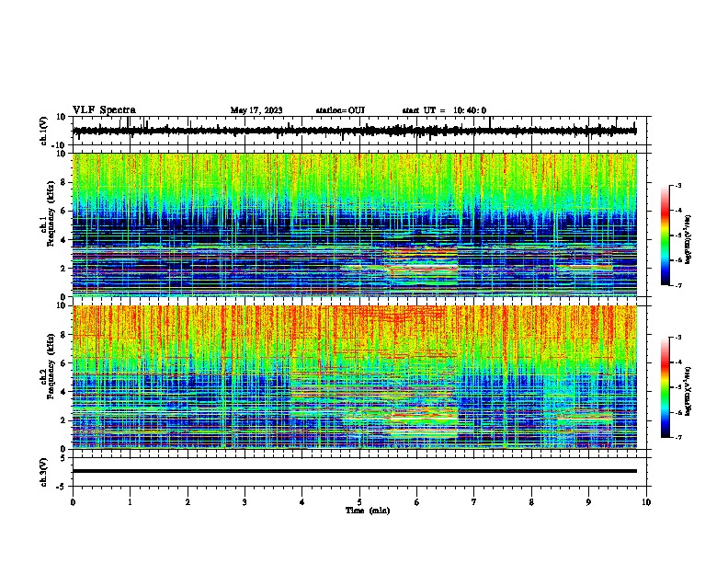Click time axis tick label "0"
Image resolution: width=728 pixels, height=563 pixels.
(x=73, y=502)
